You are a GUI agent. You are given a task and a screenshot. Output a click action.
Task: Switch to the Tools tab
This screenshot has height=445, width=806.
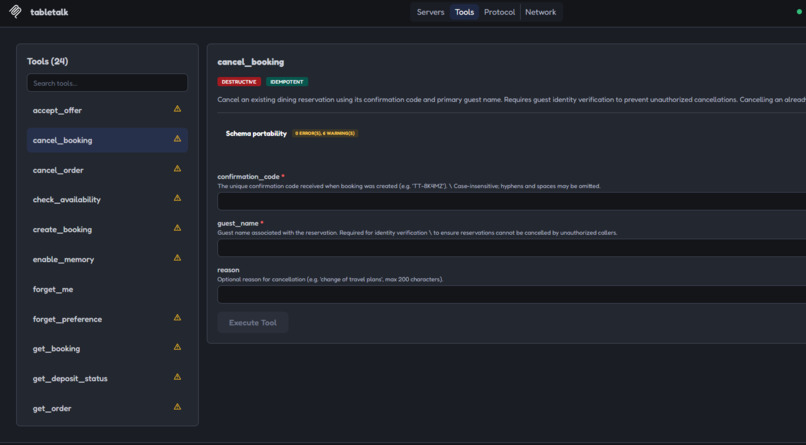(x=464, y=12)
